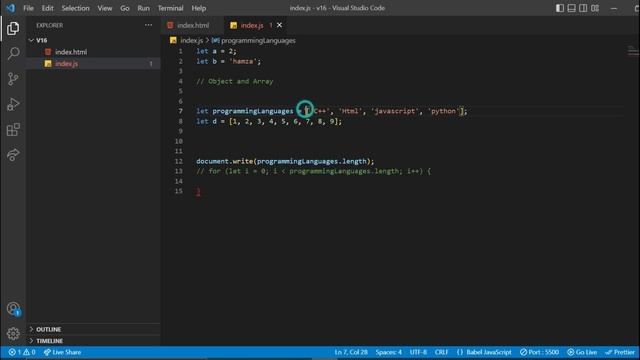
Task: Click Go Live in status bar
Action: (582, 352)
